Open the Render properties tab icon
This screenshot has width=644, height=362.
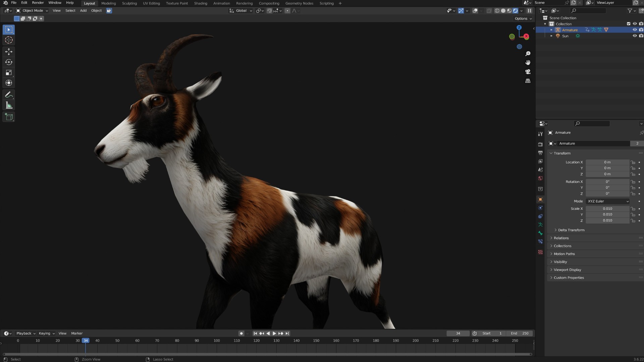(540, 144)
